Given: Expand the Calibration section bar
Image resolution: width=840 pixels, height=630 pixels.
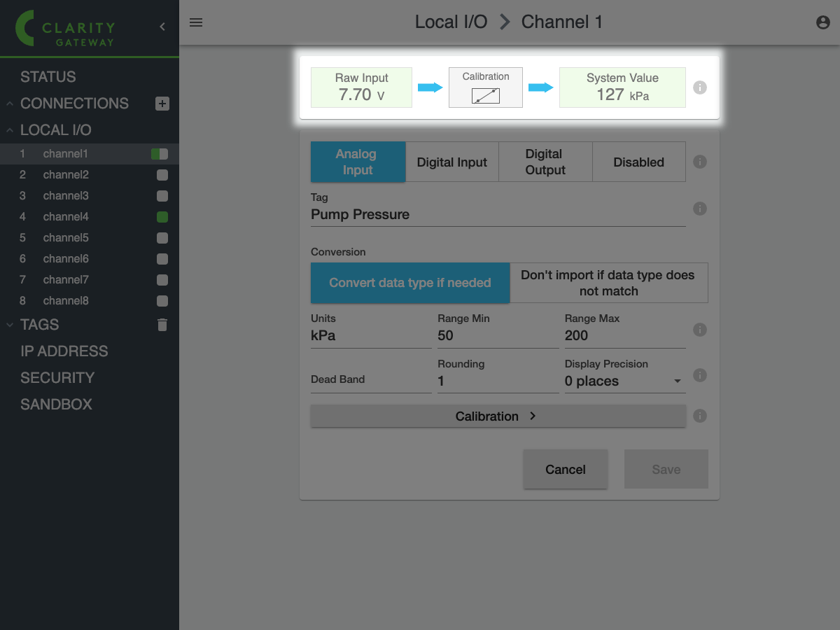Looking at the screenshot, I should pyautogui.click(x=498, y=416).
